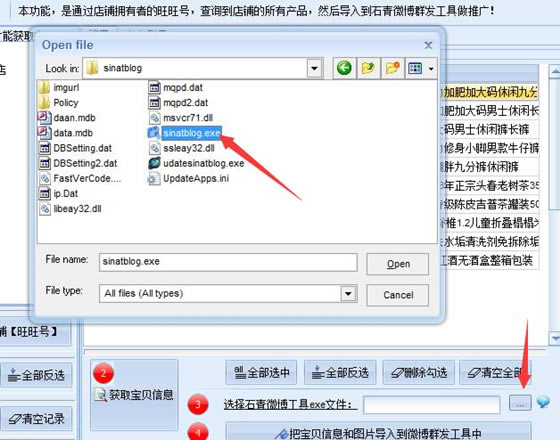Click the Cancel button
Screen dimensions: 560x440
tap(398, 295)
